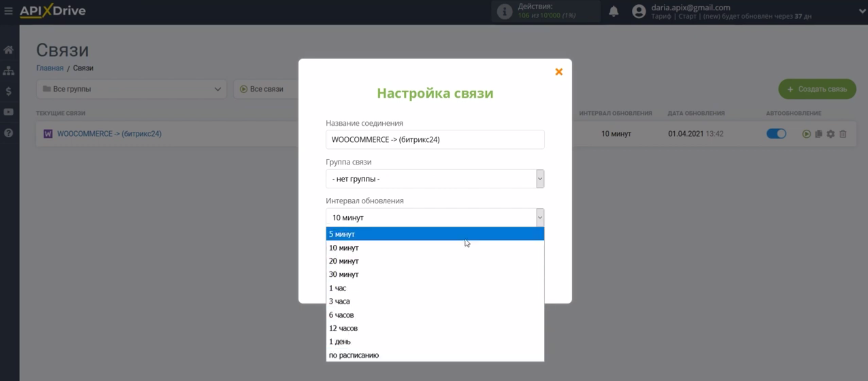
Task: Open the actions info icon
Action: pyautogui.click(x=504, y=11)
